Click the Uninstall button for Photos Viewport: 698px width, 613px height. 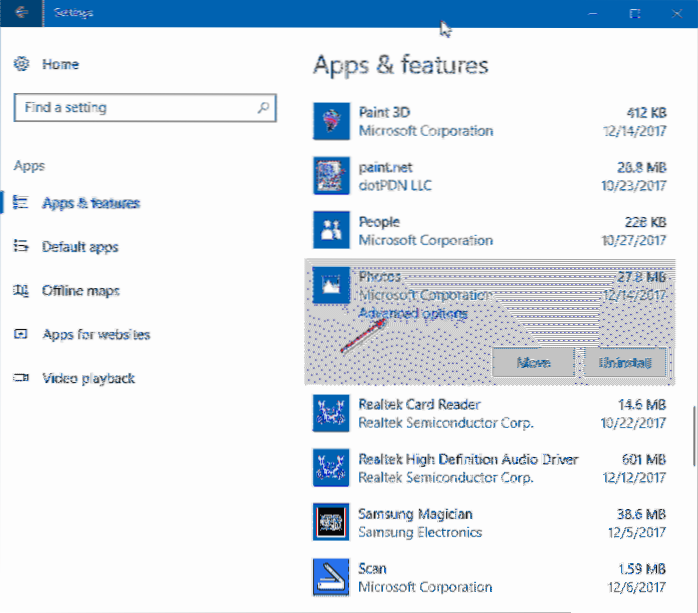pyautogui.click(x=625, y=362)
